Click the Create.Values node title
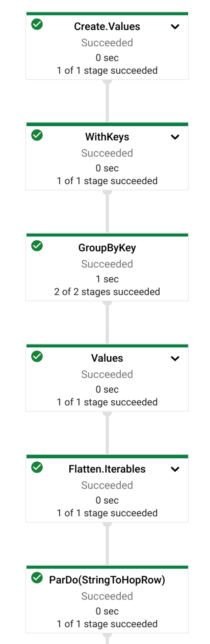Viewport: 210px width, 644px height. click(x=107, y=26)
